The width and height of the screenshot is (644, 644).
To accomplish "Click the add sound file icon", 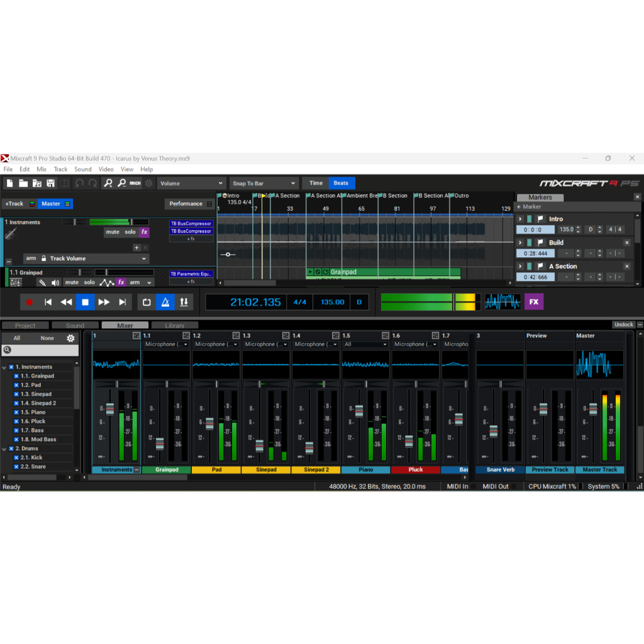I will click(37, 183).
